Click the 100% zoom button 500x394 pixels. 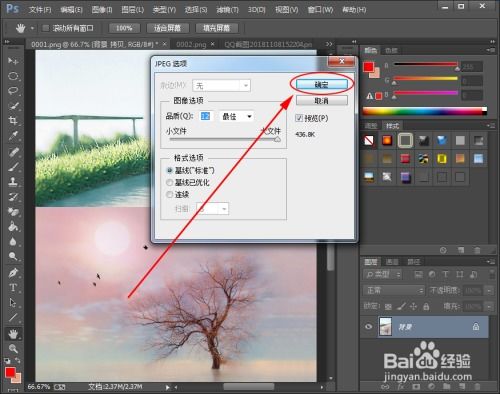[x=124, y=28]
